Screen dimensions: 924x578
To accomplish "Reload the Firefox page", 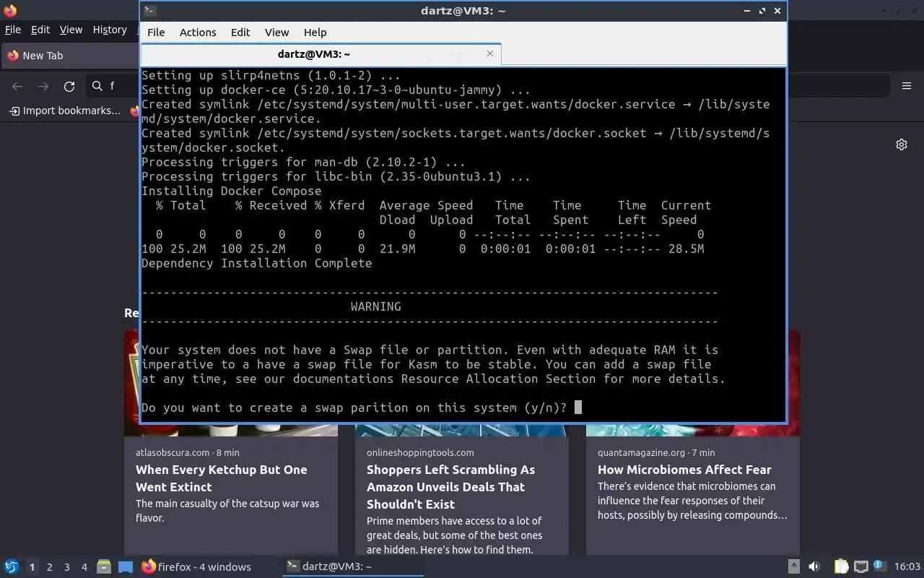I will pyautogui.click(x=69, y=86).
